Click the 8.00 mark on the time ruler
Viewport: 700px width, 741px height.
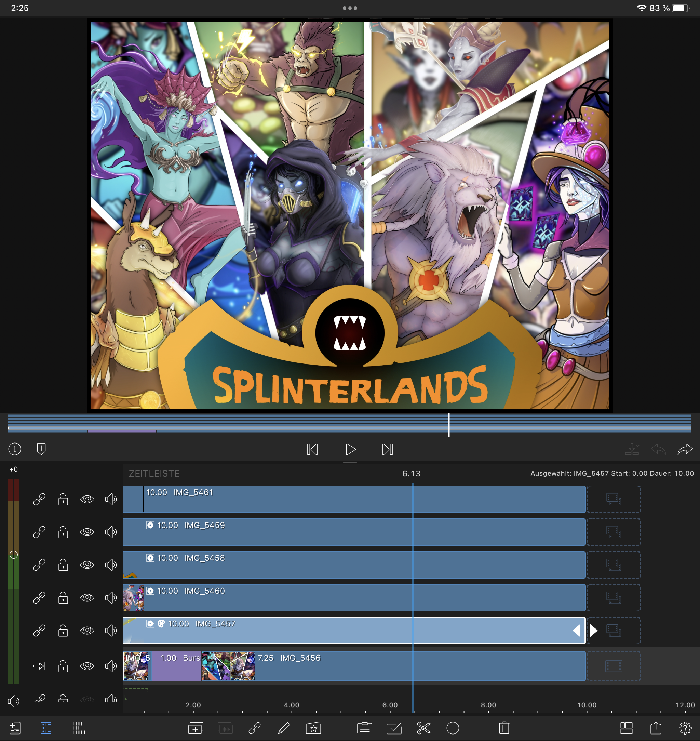488,705
